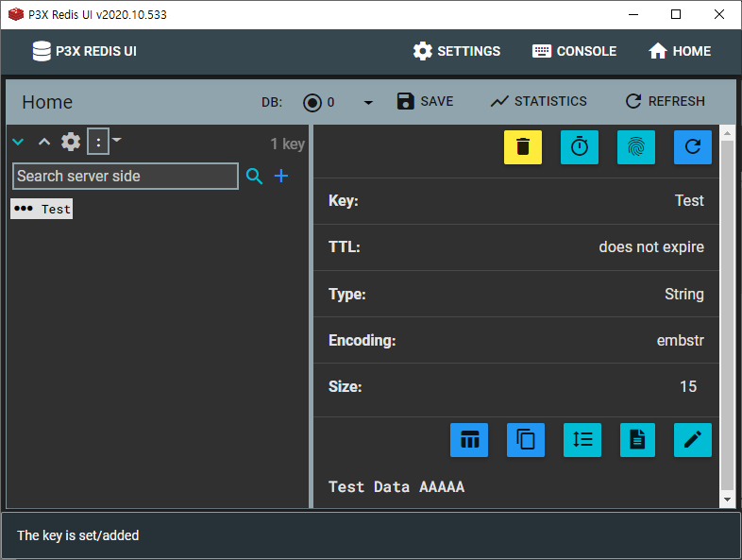Select the DB 0 radio indicator
Viewport: 742px width, 560px height.
312,102
